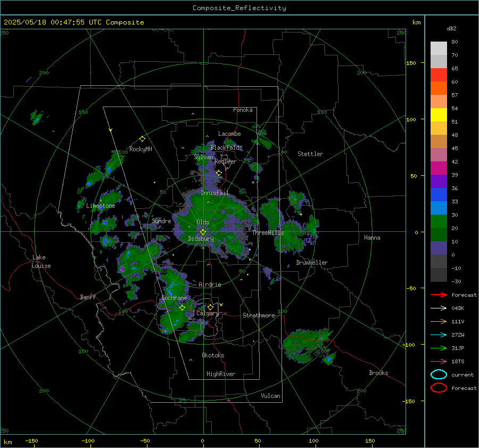The image size is (479, 448).
Task: Click the Olds label near radar center
Action: (x=203, y=222)
